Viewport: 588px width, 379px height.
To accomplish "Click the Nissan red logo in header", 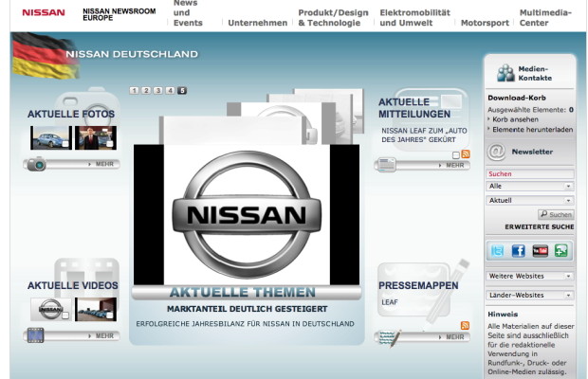I will pos(44,12).
